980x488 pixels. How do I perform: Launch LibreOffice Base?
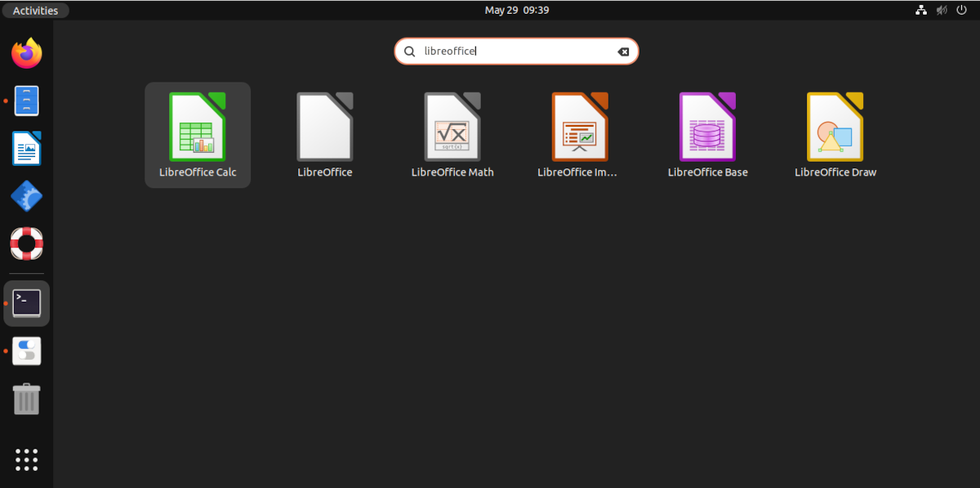coord(707,126)
